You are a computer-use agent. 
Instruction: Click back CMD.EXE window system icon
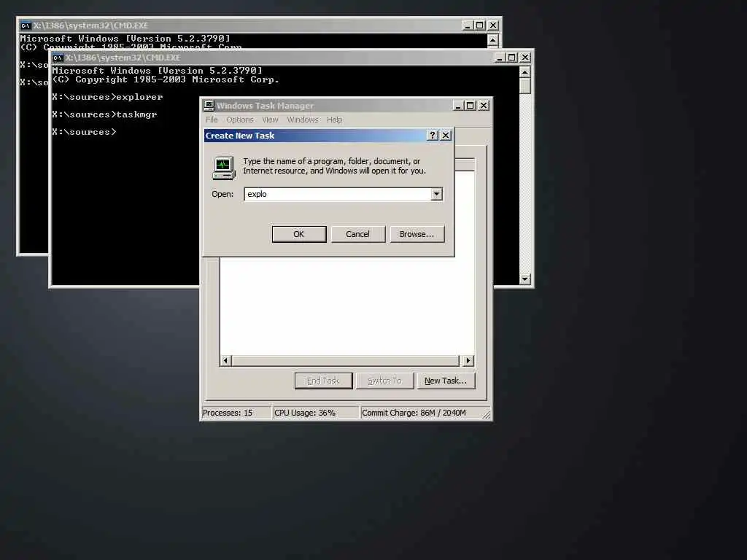point(26,26)
